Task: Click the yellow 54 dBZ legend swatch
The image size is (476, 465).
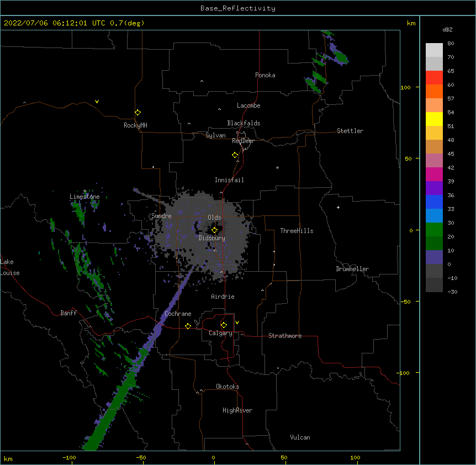Action: (x=434, y=119)
